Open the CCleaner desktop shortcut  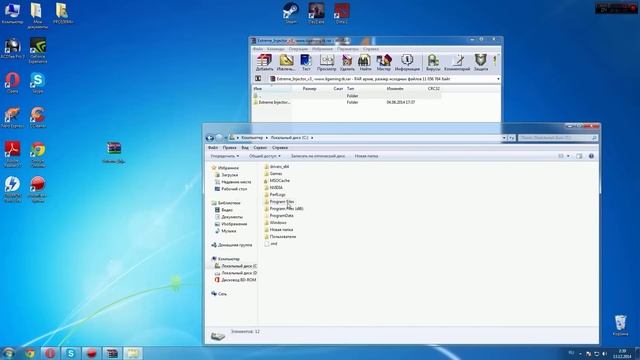pos(37,118)
